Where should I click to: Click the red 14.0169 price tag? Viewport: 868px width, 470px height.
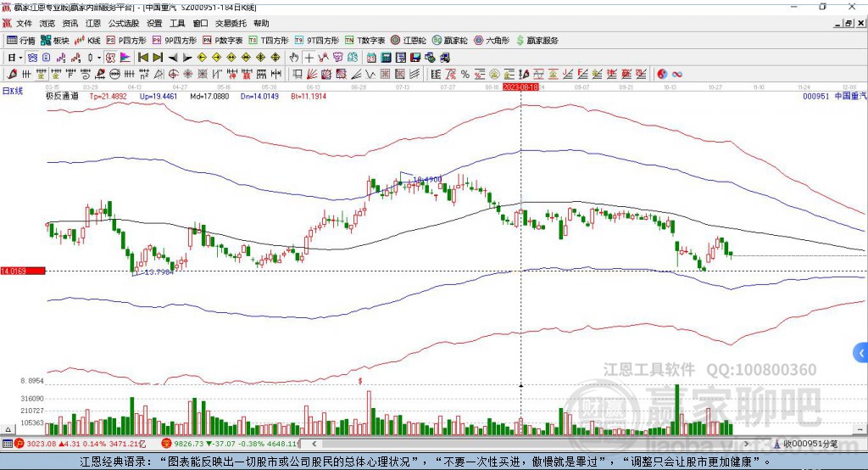23,271
